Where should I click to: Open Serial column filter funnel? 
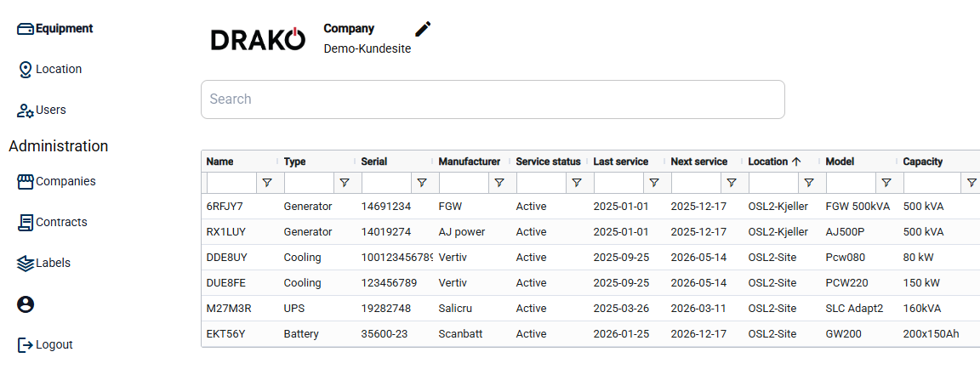pos(421,183)
